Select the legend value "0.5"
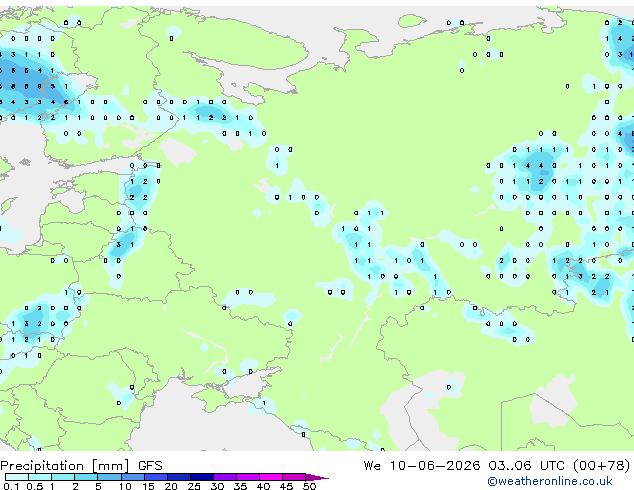This screenshot has width=634, height=490. (34, 486)
